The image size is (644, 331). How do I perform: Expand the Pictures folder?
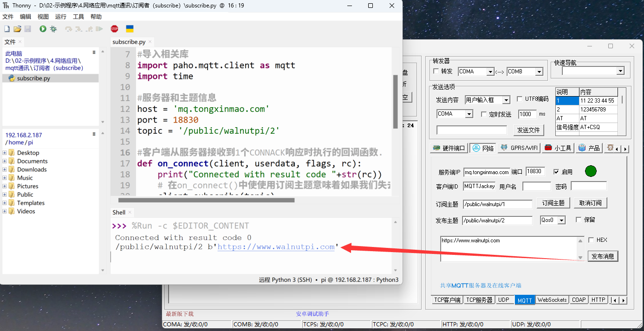pyautogui.click(x=5, y=186)
